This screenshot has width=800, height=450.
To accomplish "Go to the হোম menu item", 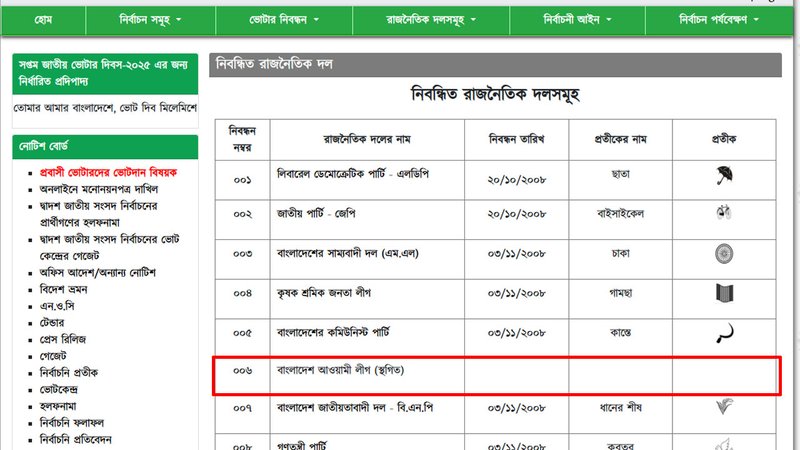I will coord(44,20).
